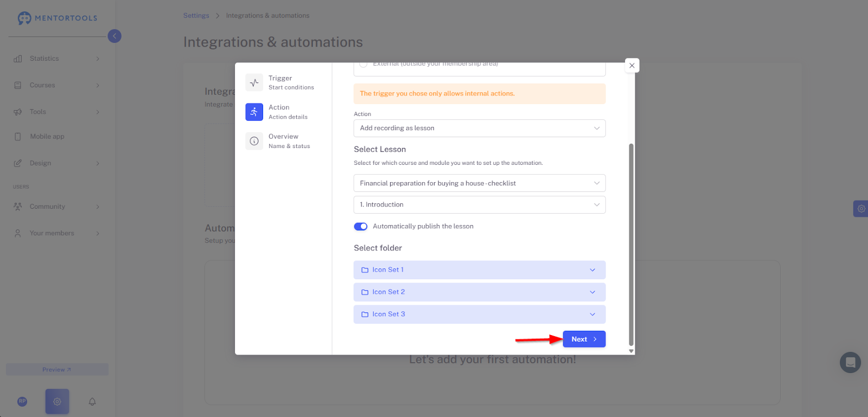Image resolution: width=868 pixels, height=417 pixels.
Task: Click the Design pencil icon
Action: click(18, 163)
